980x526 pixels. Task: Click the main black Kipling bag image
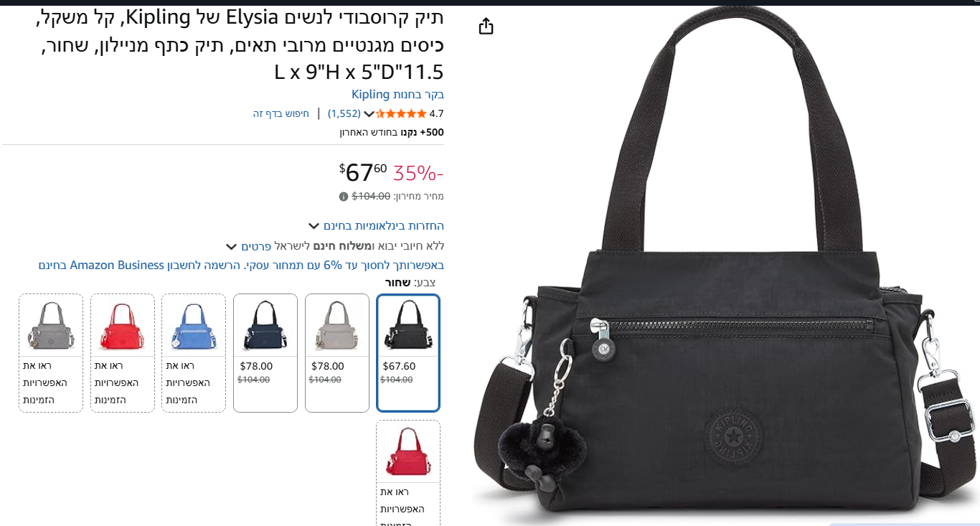[x=726, y=266]
